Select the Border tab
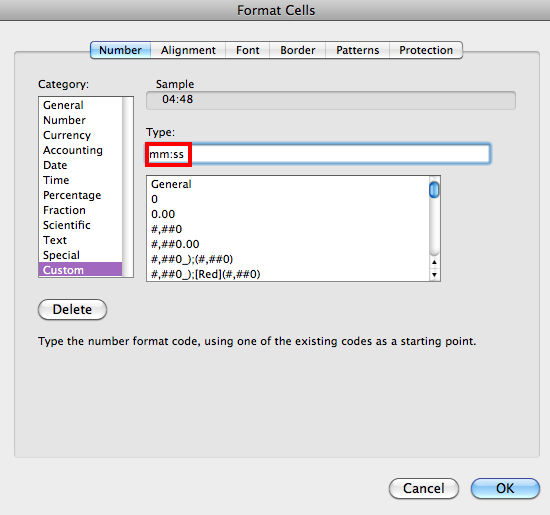 pyautogui.click(x=297, y=50)
